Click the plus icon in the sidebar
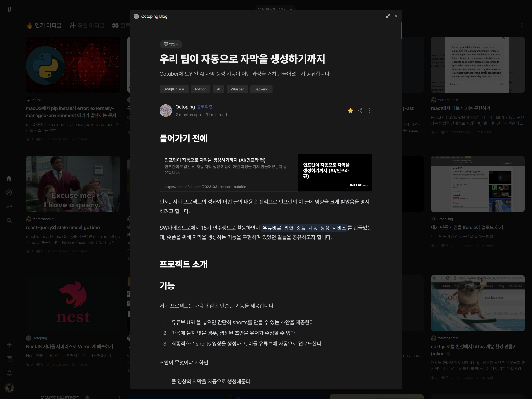The image size is (532, 399). pos(9,345)
